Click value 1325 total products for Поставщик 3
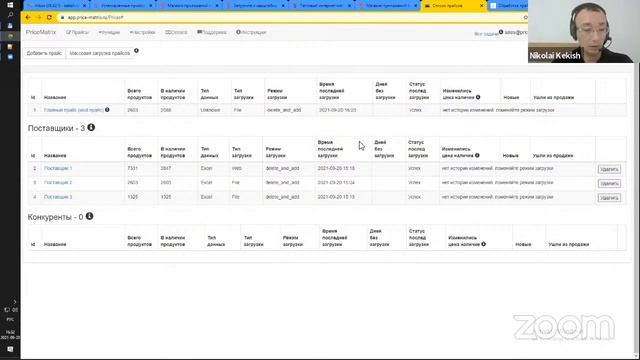The height and width of the screenshot is (360, 640). 132,197
